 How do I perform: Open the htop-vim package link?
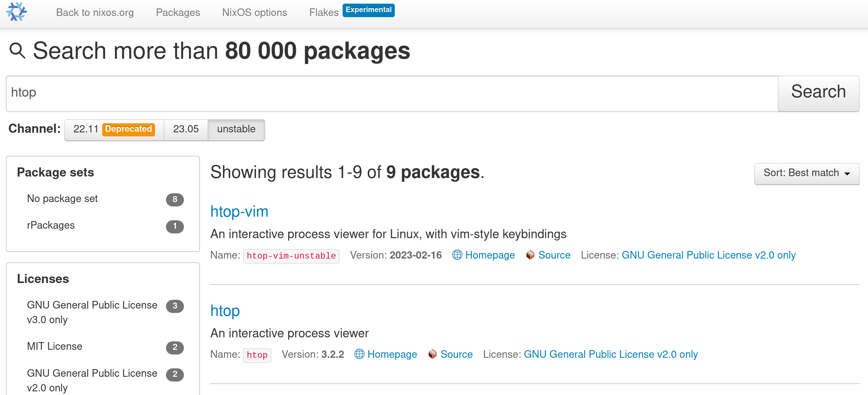point(239,212)
